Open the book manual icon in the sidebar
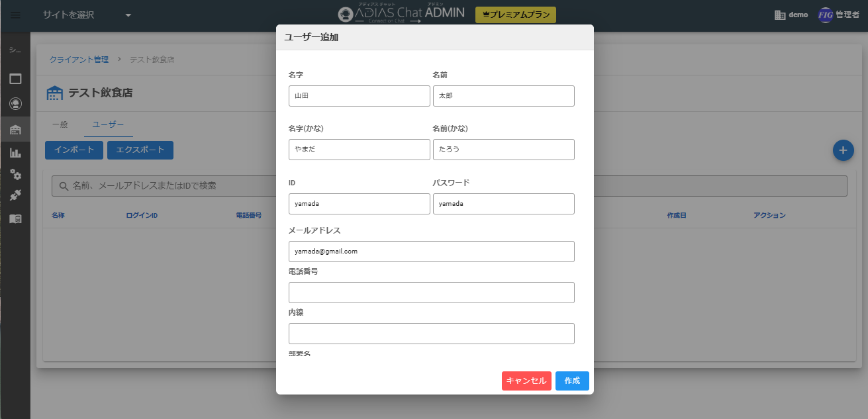The image size is (868, 419). (x=15, y=218)
